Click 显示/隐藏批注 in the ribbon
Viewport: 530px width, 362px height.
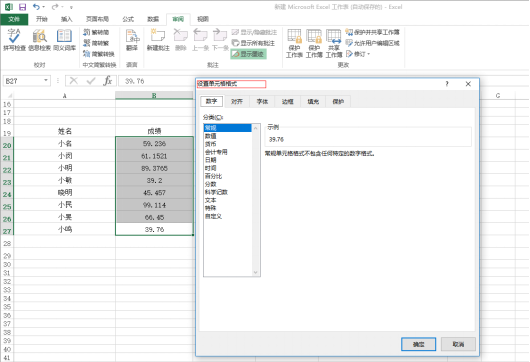click(255, 32)
